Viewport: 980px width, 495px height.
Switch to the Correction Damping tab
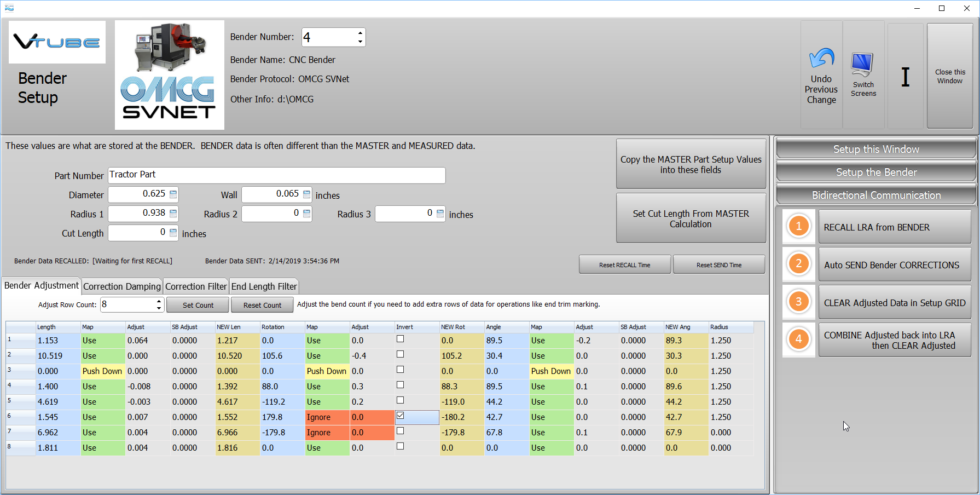(122, 286)
